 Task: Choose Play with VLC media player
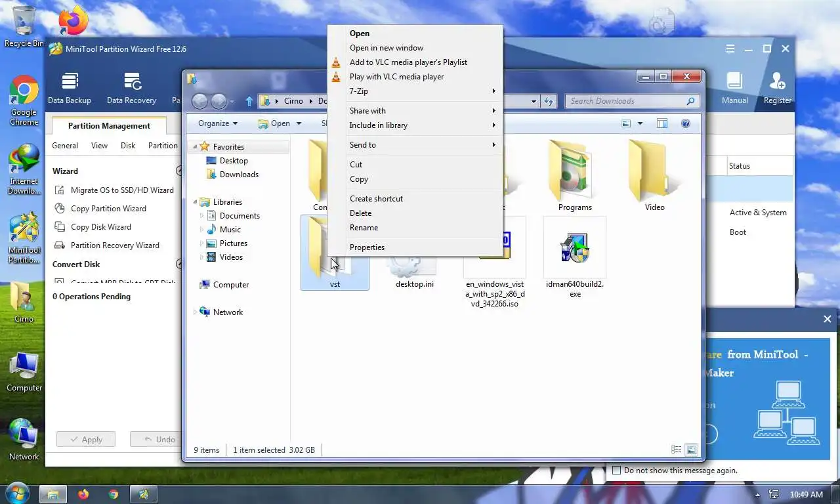point(415,77)
